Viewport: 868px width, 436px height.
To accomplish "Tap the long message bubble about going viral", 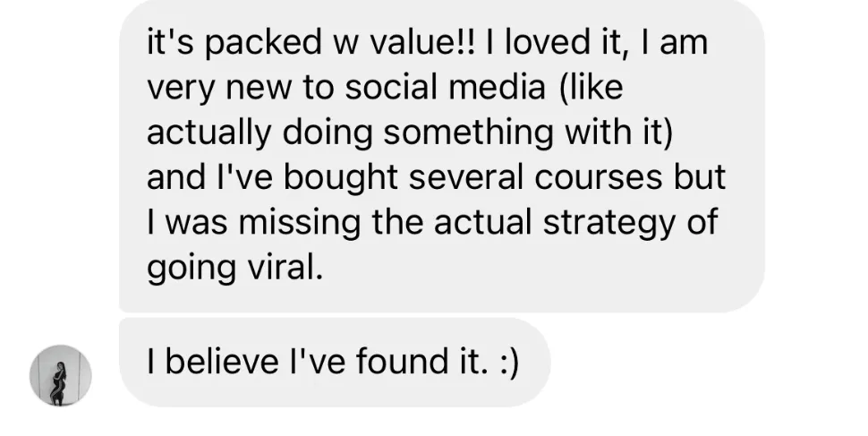I will (x=442, y=156).
